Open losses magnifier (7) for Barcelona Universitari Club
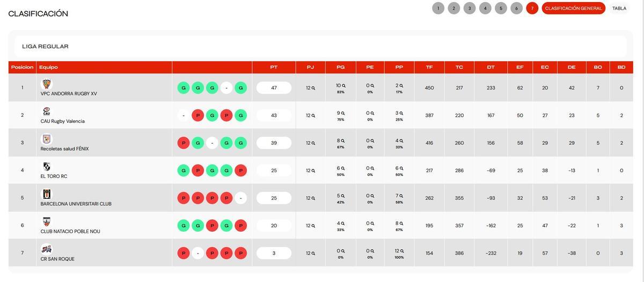 401,196
